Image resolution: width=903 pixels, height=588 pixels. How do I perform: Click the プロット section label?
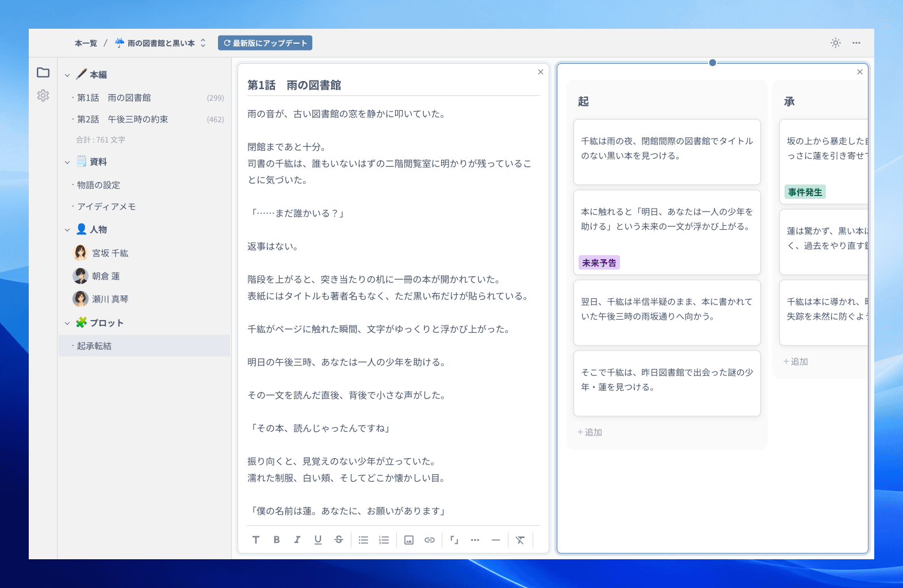(107, 323)
